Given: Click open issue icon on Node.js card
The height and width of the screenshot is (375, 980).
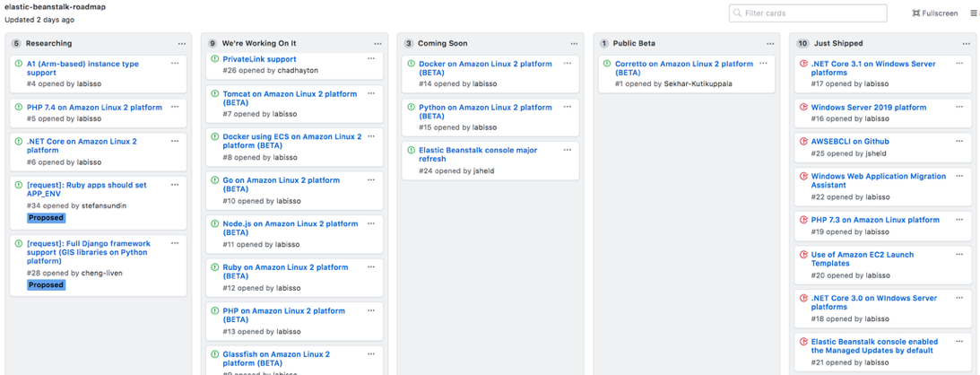Looking at the screenshot, I should tap(215, 223).
